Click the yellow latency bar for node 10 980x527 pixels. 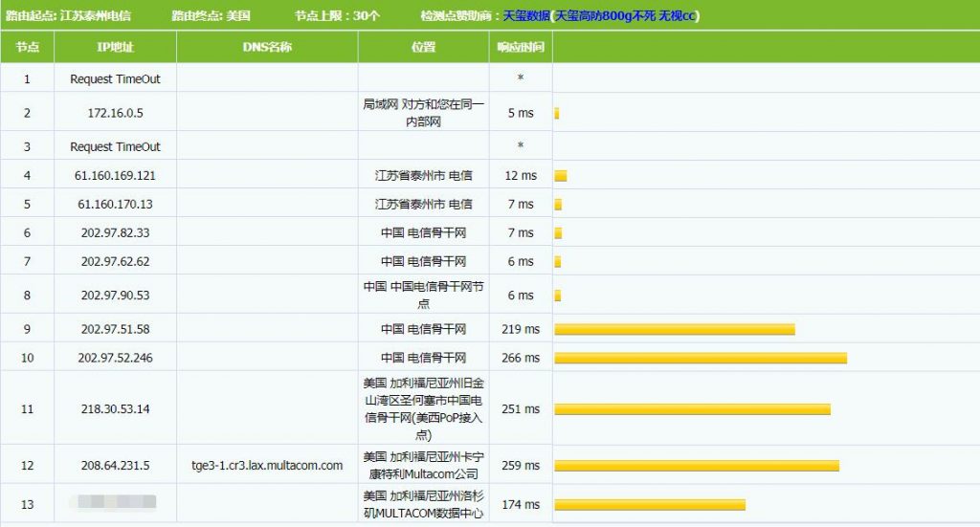pos(701,358)
